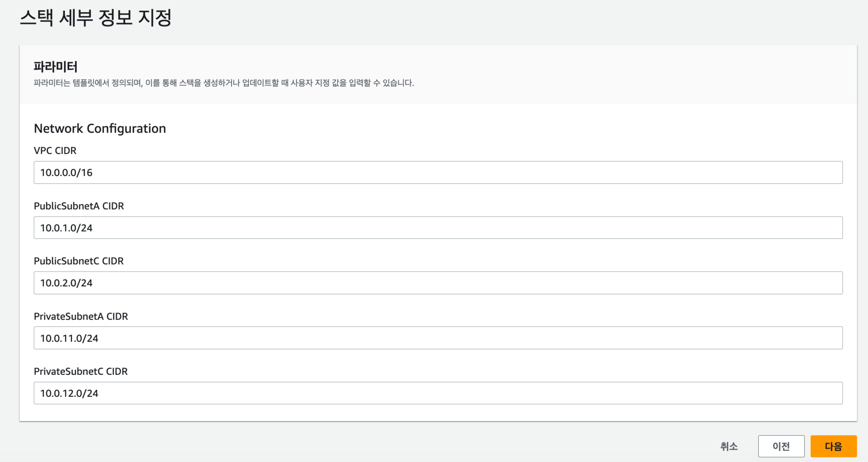Cancel stack creation with 취소
The height and width of the screenshot is (462, 868).
(x=729, y=446)
